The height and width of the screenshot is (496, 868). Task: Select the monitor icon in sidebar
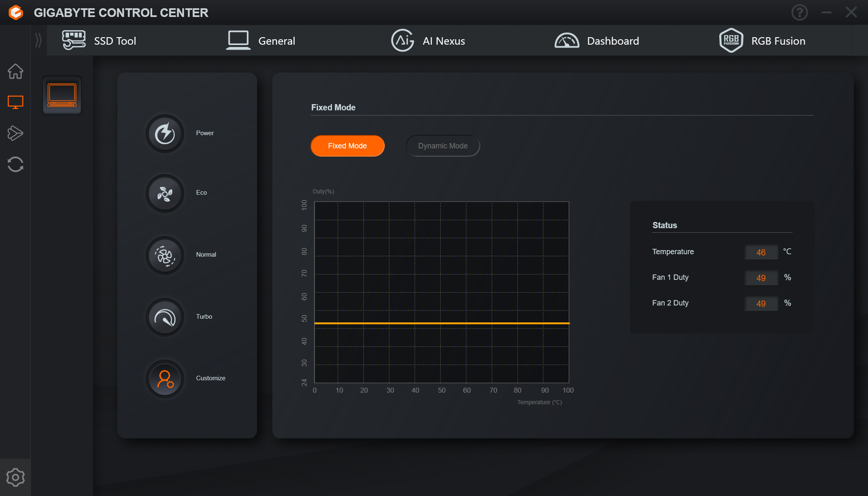click(x=15, y=102)
